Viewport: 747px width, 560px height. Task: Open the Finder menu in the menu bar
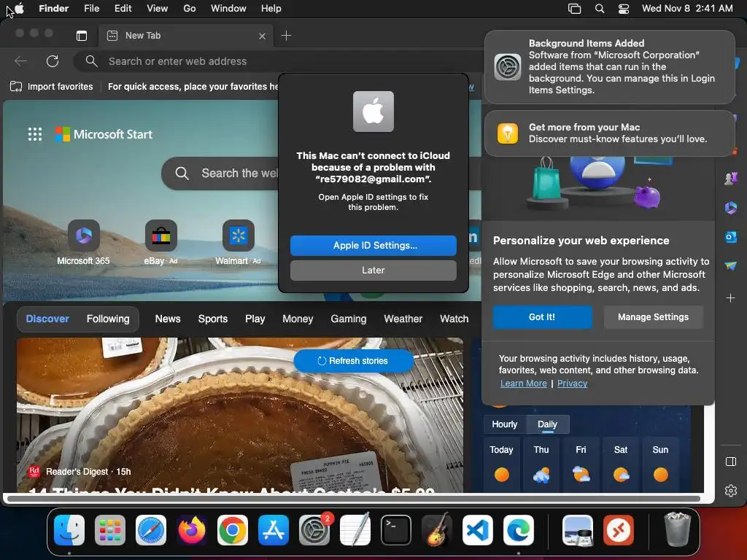click(54, 9)
